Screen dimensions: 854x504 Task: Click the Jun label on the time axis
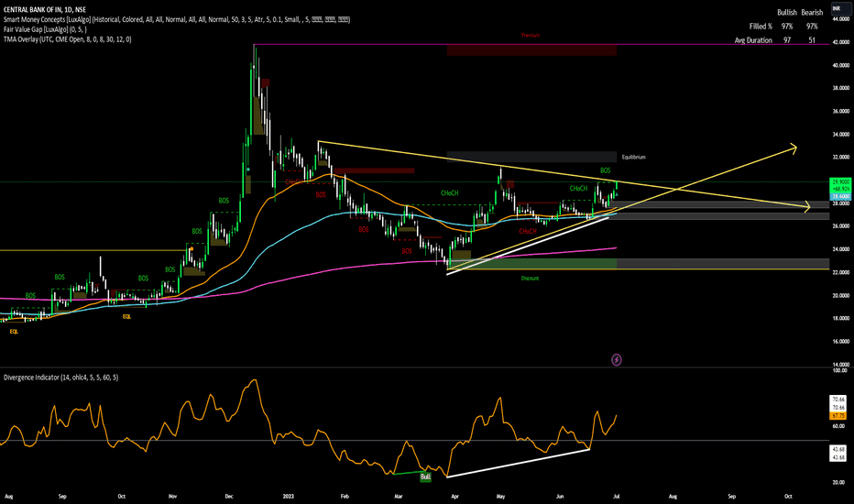pyautogui.click(x=559, y=497)
